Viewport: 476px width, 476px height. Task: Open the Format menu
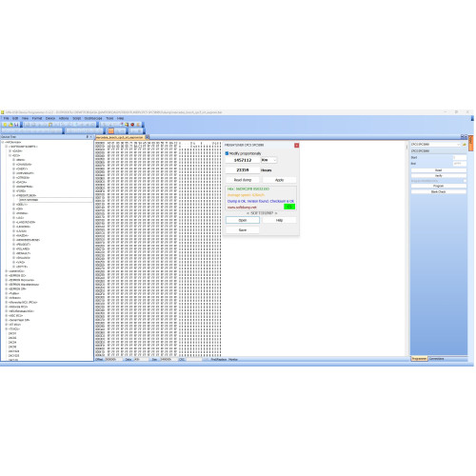[37, 118]
